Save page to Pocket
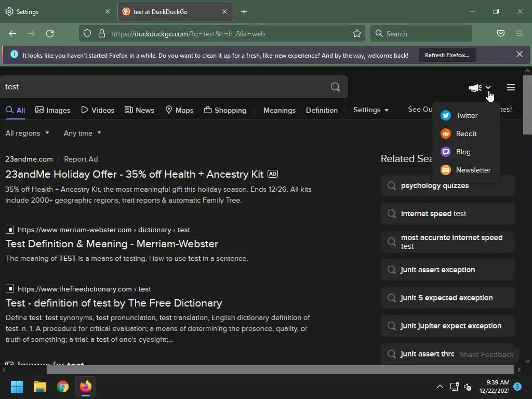Screen dimensions: 532x399 coord(501,34)
